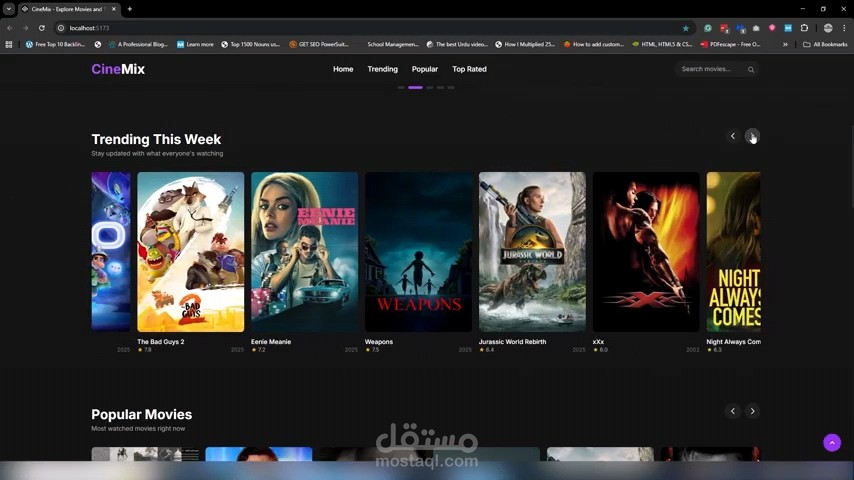Click the pink shield extension icon

tap(772, 28)
